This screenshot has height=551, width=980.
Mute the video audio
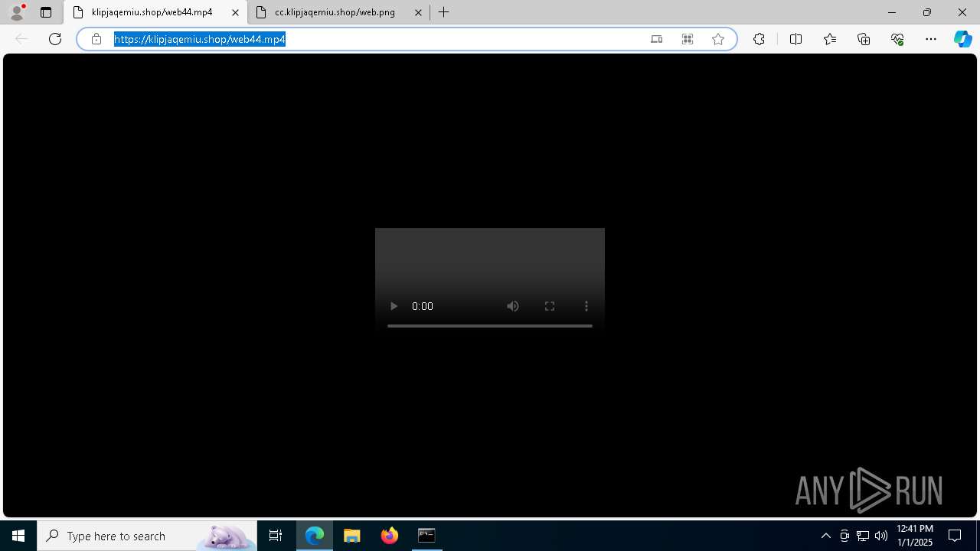[x=513, y=306]
